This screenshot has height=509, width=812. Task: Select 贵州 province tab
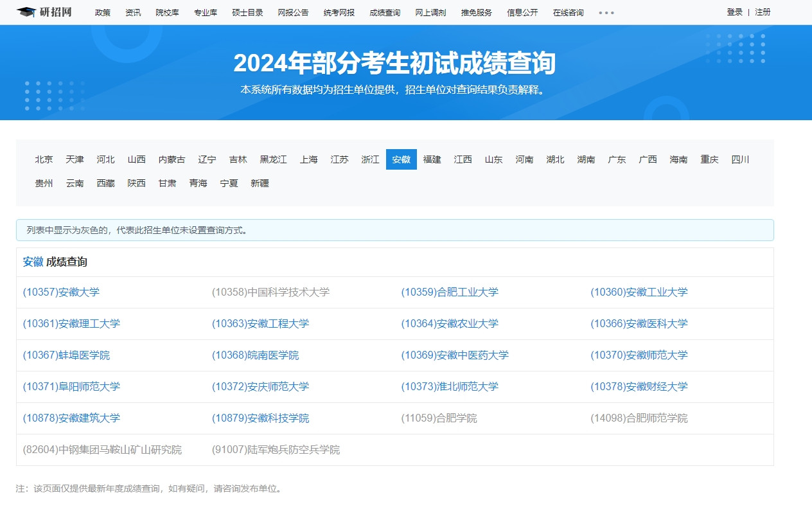[44, 183]
